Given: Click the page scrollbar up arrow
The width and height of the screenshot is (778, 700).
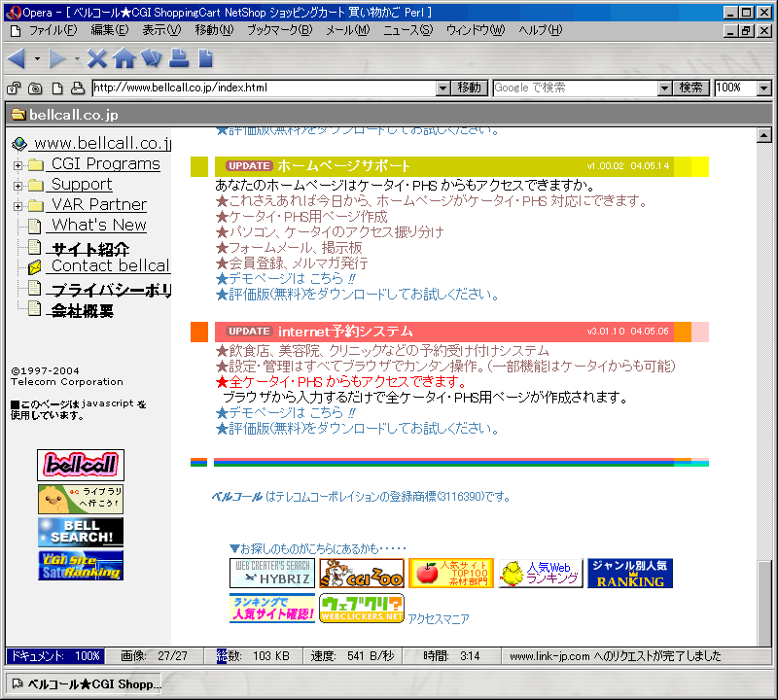Looking at the screenshot, I should pos(764,135).
